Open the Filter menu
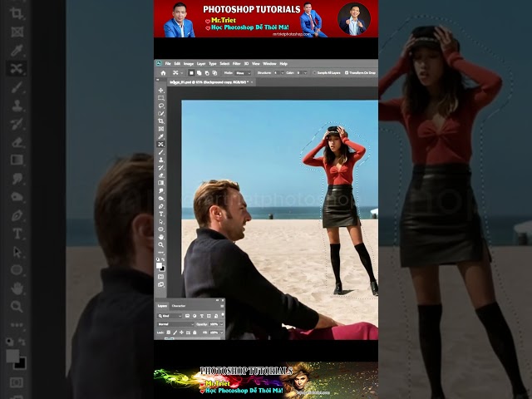The width and height of the screenshot is (532, 399). click(x=236, y=63)
